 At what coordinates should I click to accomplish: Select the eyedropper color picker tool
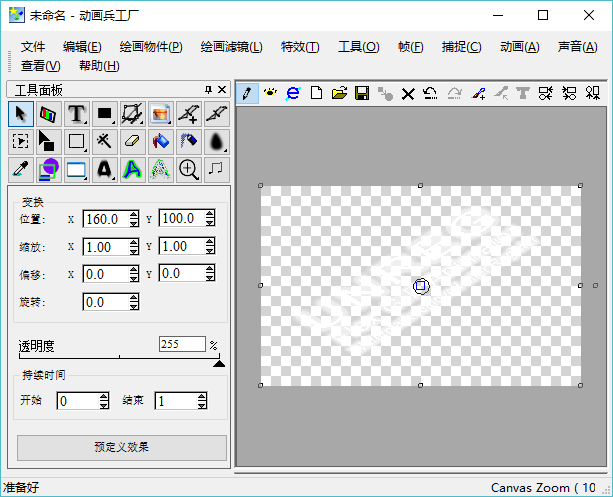[21, 170]
